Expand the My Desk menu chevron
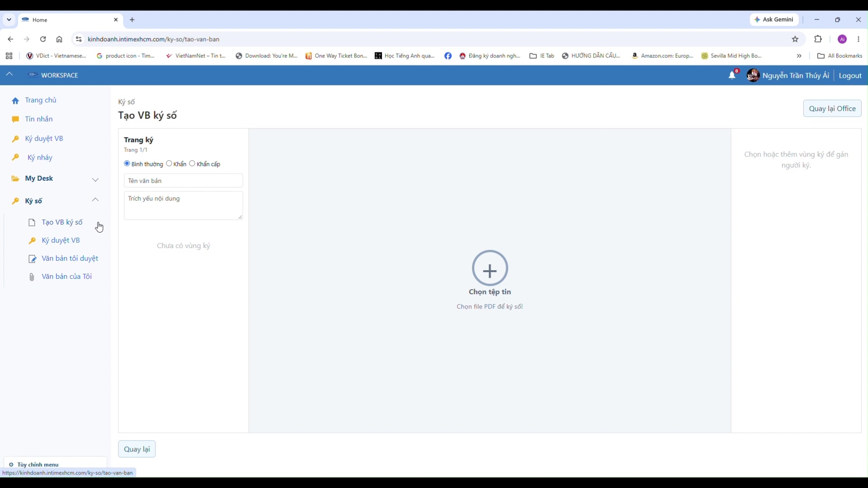The height and width of the screenshot is (488, 868). (x=95, y=179)
